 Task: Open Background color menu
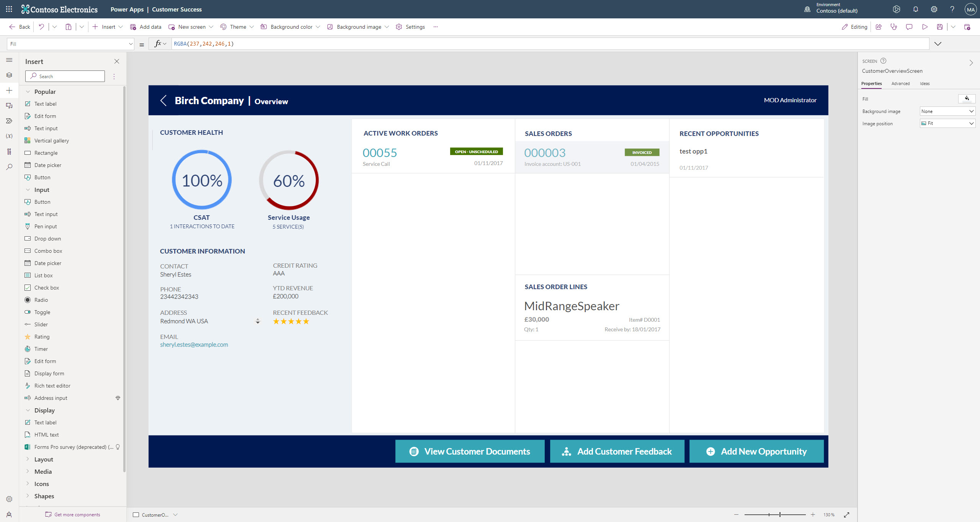click(290, 27)
